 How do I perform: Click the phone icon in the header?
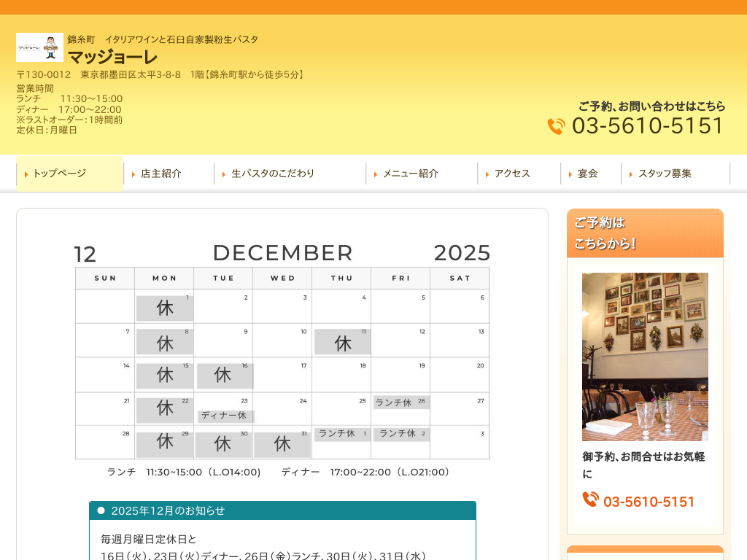557,126
